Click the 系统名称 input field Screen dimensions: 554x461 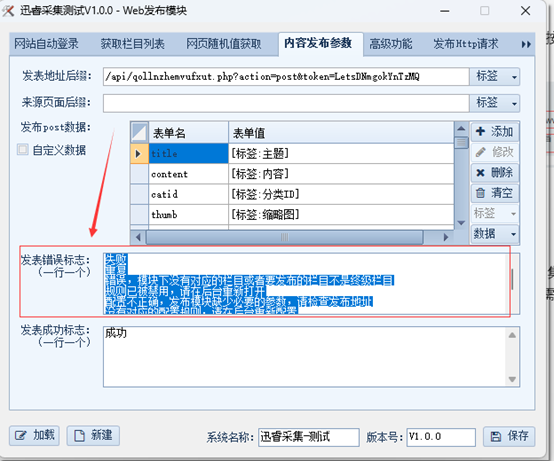coord(308,437)
